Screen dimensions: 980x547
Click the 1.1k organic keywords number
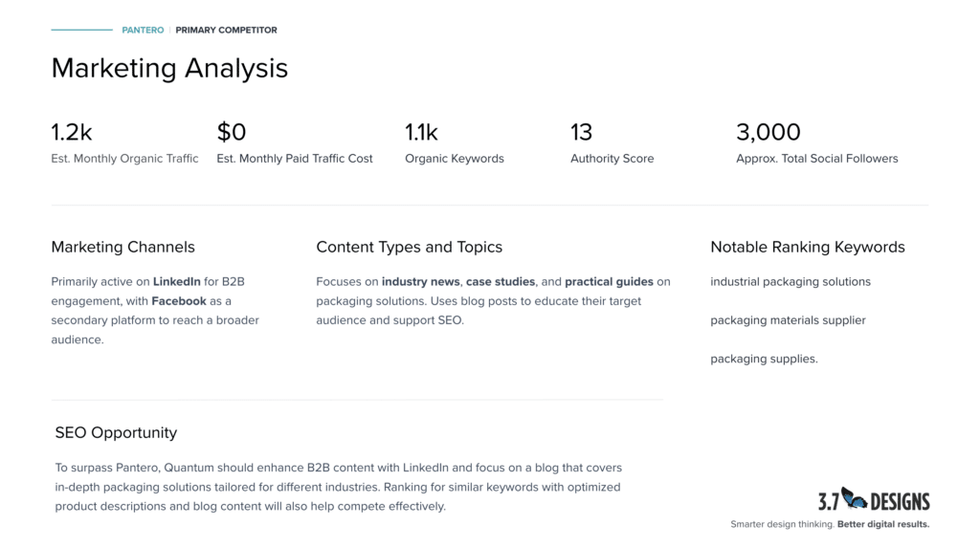421,132
